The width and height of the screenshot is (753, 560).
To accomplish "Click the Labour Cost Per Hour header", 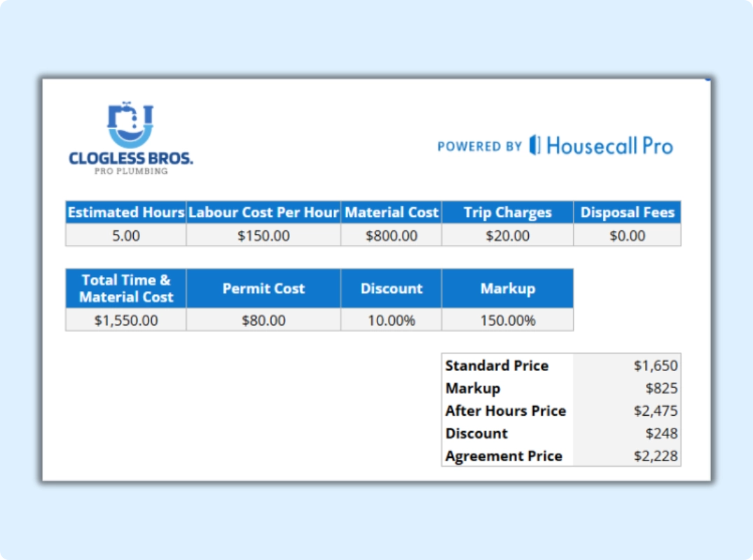I will pyautogui.click(x=263, y=212).
